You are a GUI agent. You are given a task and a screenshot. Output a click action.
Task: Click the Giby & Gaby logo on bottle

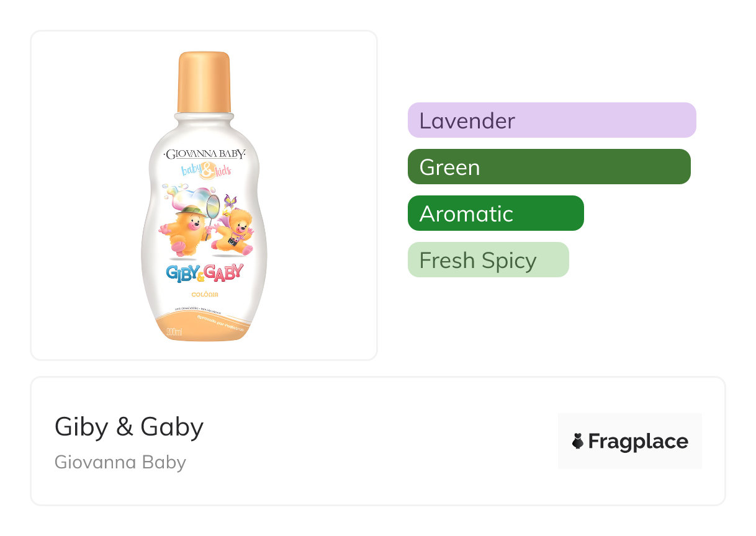204,272
